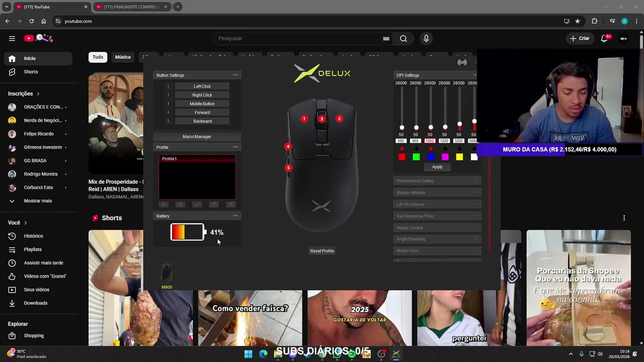Open the Macro Manager
Image resolution: width=644 pixels, height=362 pixels.
(197, 137)
